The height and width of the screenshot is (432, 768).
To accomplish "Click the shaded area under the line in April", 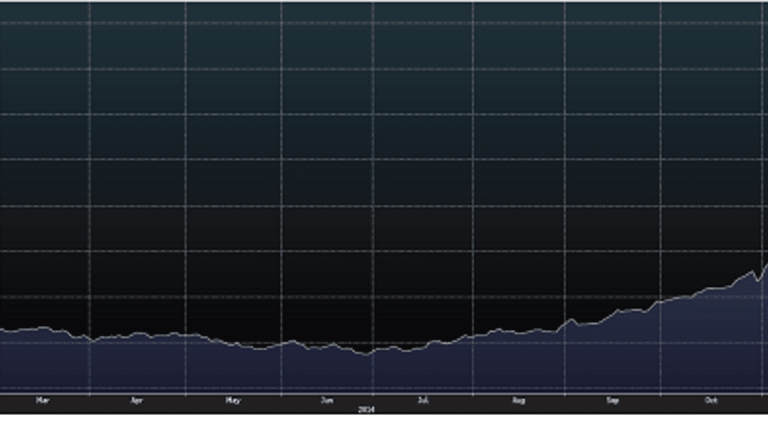I will click(137, 365).
